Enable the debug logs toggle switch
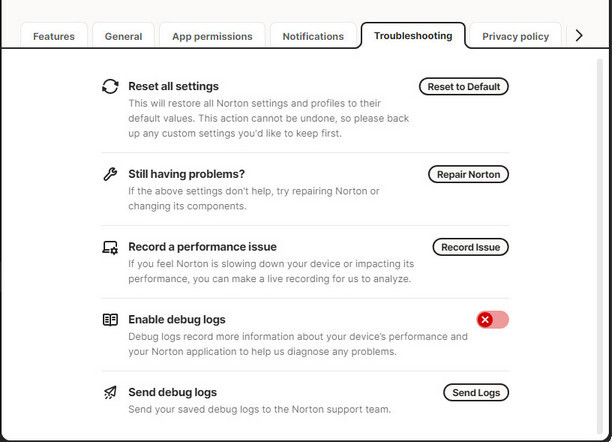Screen dimensions: 612x442 [x=492, y=320]
